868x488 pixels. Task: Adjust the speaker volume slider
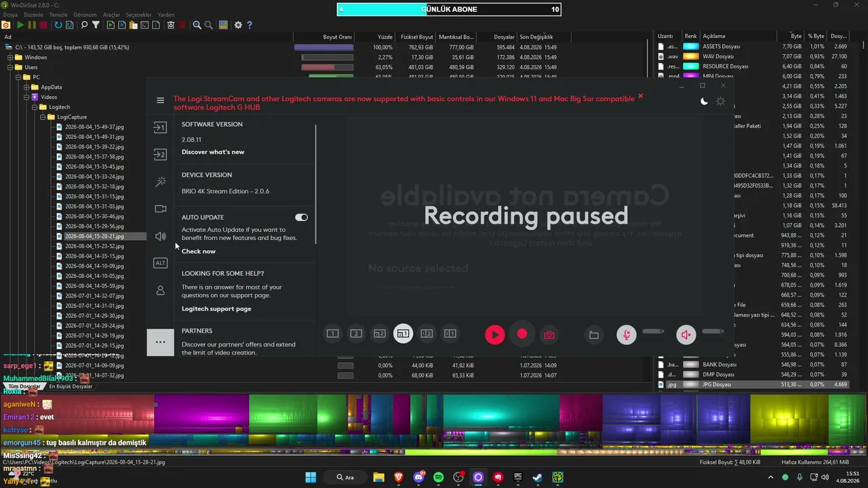pyautogui.click(x=713, y=331)
